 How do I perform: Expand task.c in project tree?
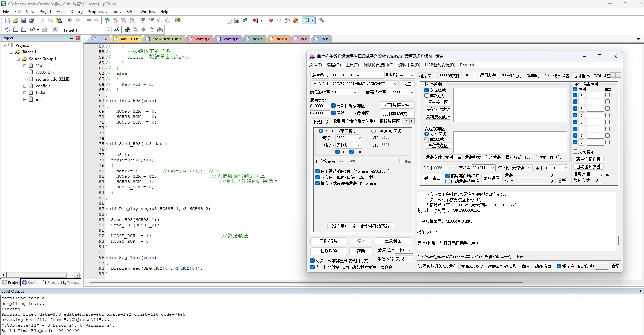click(x=25, y=93)
